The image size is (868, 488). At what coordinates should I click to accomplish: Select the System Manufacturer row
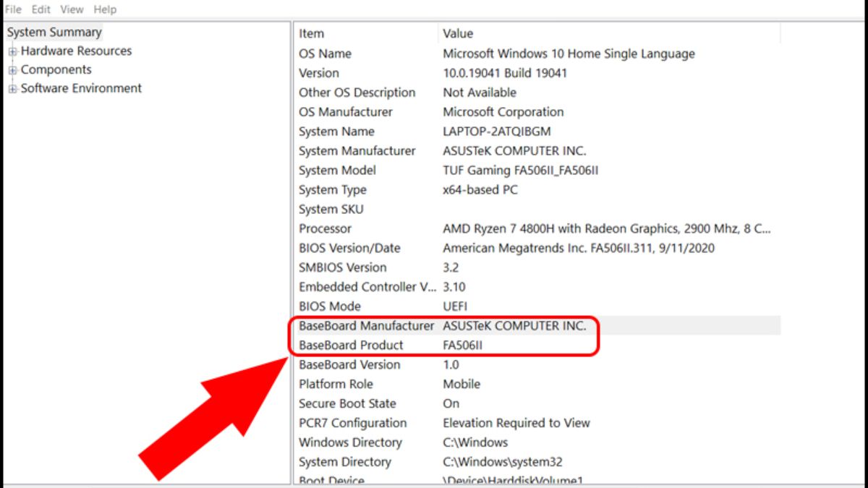pyautogui.click(x=537, y=151)
